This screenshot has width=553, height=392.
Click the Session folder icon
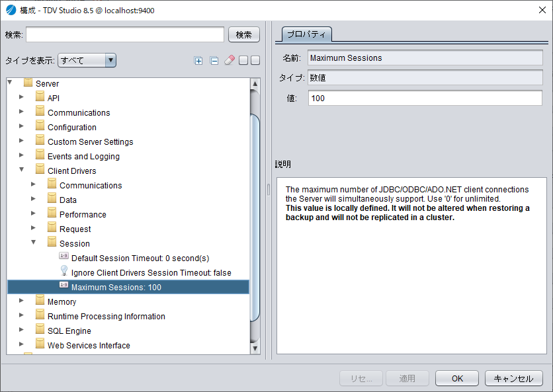tap(52, 242)
